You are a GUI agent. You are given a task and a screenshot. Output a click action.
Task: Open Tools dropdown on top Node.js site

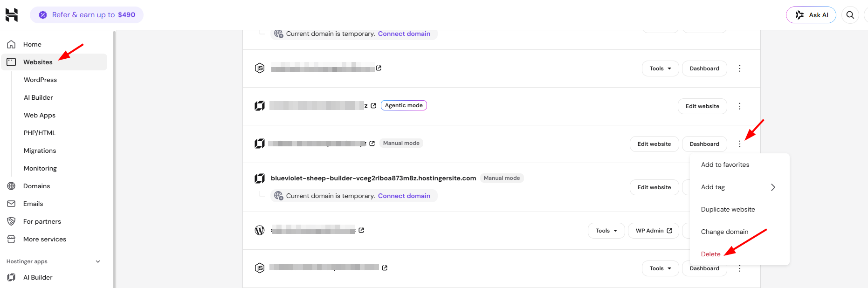coord(661,69)
